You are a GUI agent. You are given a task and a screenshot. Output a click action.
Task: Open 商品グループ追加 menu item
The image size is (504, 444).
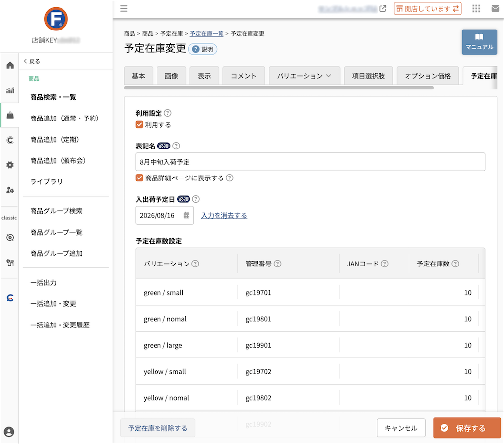pyautogui.click(x=56, y=253)
